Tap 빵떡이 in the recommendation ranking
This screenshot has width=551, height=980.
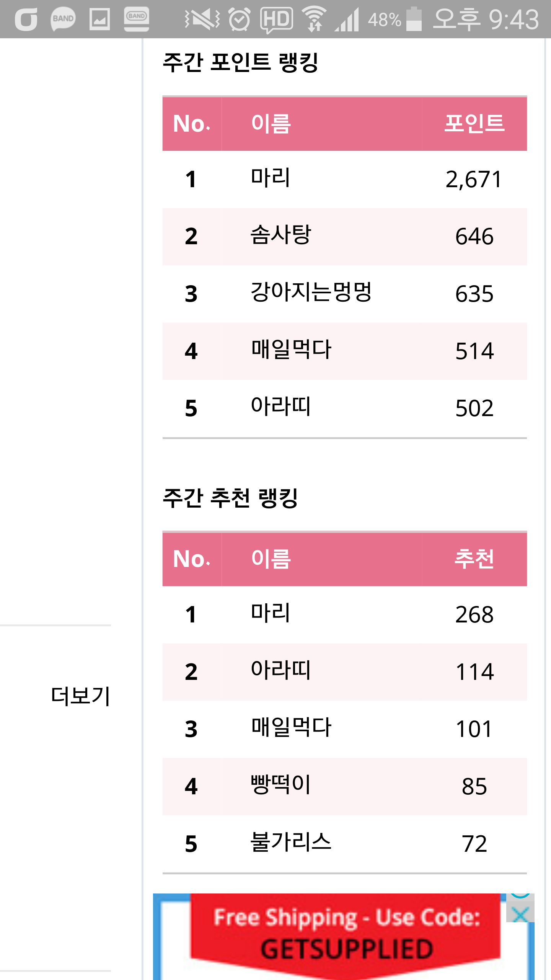pyautogui.click(x=280, y=786)
